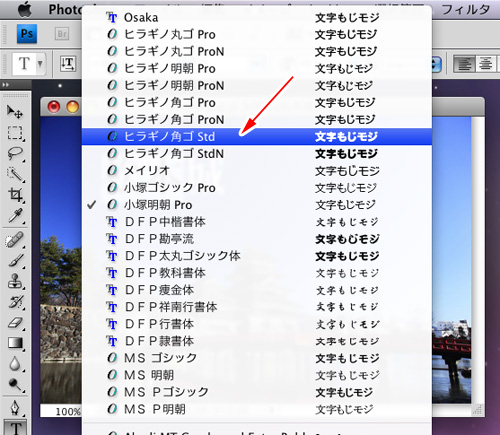Choose ヒラギノ丸ゴ ProN font
The height and width of the screenshot is (435, 500).
click(x=257, y=51)
